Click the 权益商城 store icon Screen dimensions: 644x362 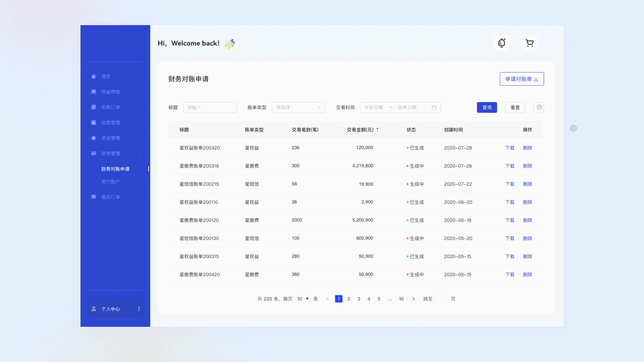coord(94,92)
